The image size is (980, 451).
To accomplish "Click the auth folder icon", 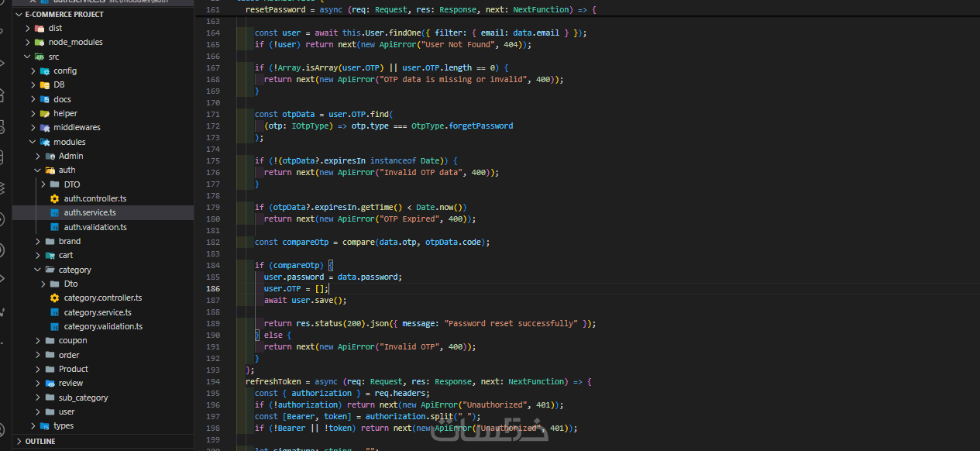I will click(x=50, y=170).
